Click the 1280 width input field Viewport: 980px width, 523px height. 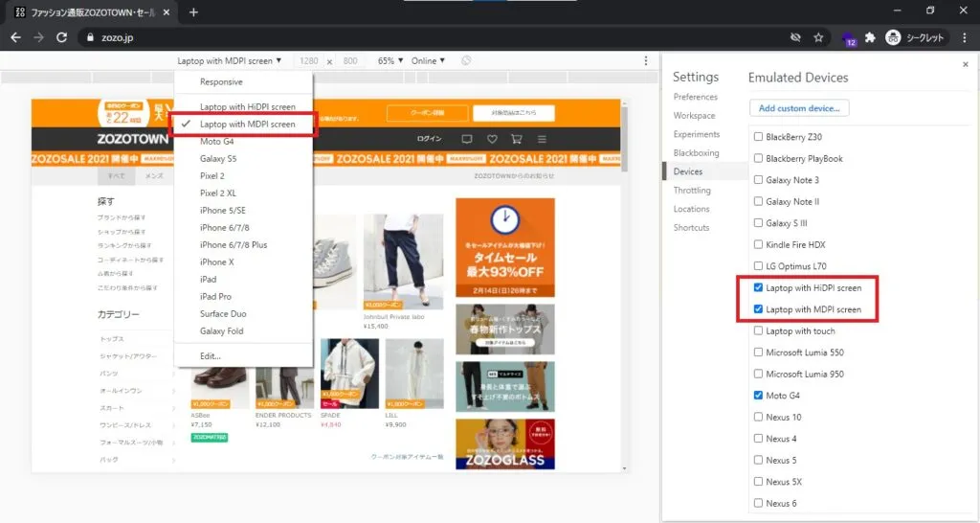(x=309, y=60)
